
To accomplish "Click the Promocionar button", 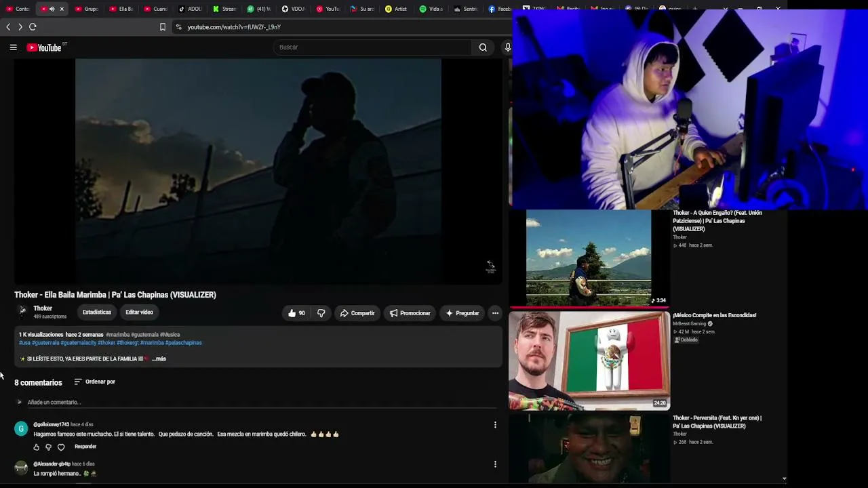I will (x=410, y=313).
